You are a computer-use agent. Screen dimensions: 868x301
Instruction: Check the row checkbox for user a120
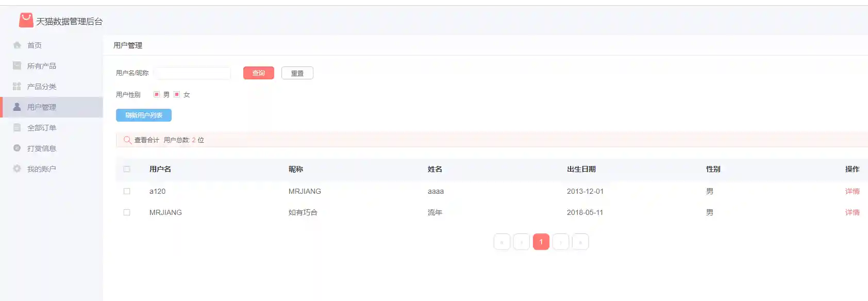pos(127,191)
